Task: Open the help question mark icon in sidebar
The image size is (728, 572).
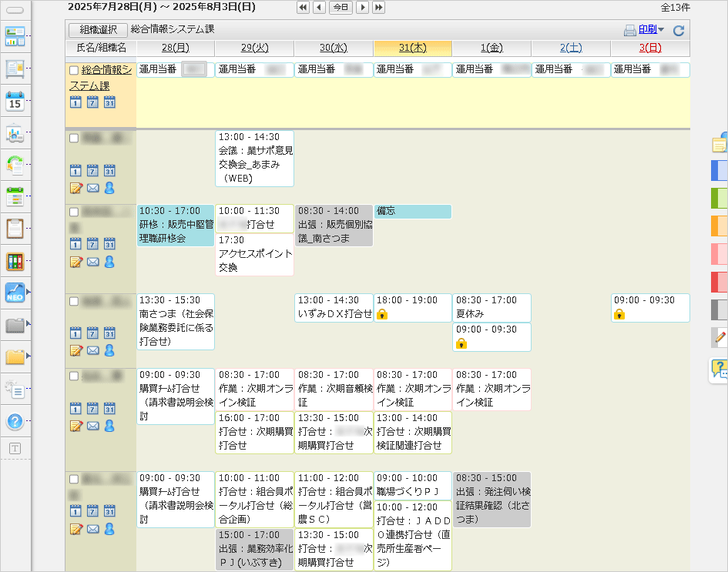Action: [15, 420]
